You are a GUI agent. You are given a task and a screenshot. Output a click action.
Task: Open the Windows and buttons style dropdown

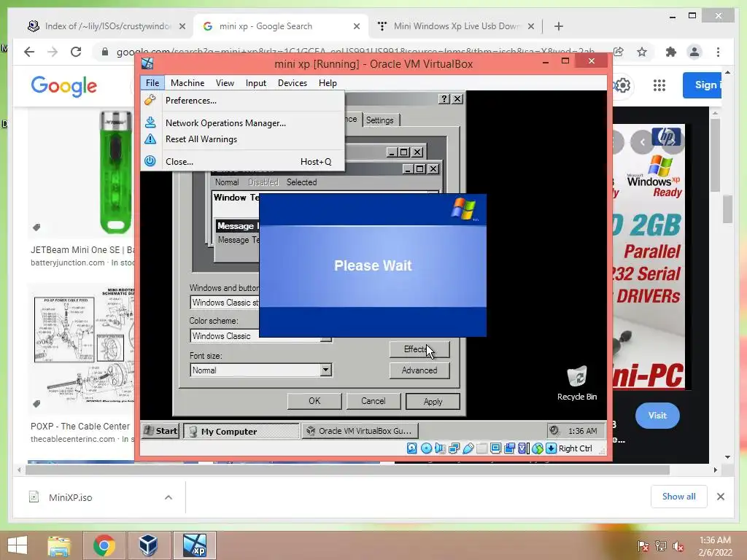coord(224,303)
